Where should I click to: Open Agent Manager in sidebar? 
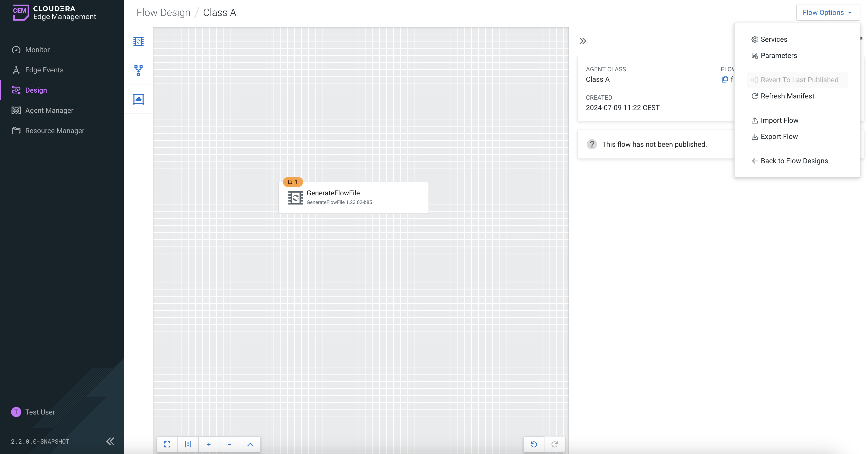[49, 110]
